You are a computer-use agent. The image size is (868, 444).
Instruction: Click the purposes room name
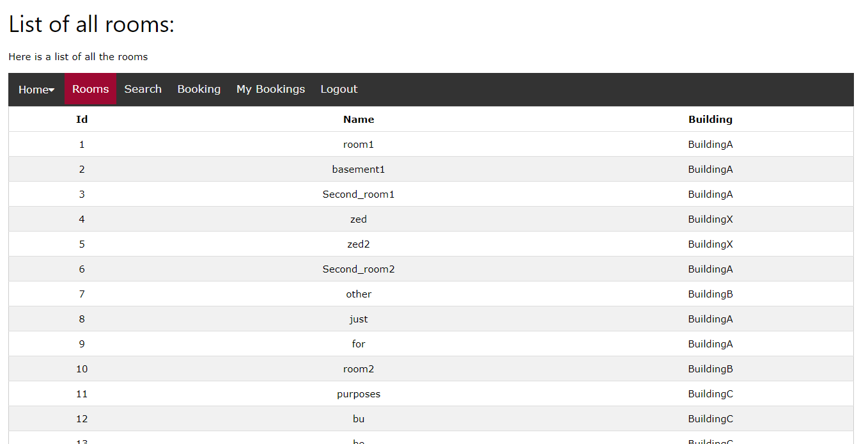[359, 394]
